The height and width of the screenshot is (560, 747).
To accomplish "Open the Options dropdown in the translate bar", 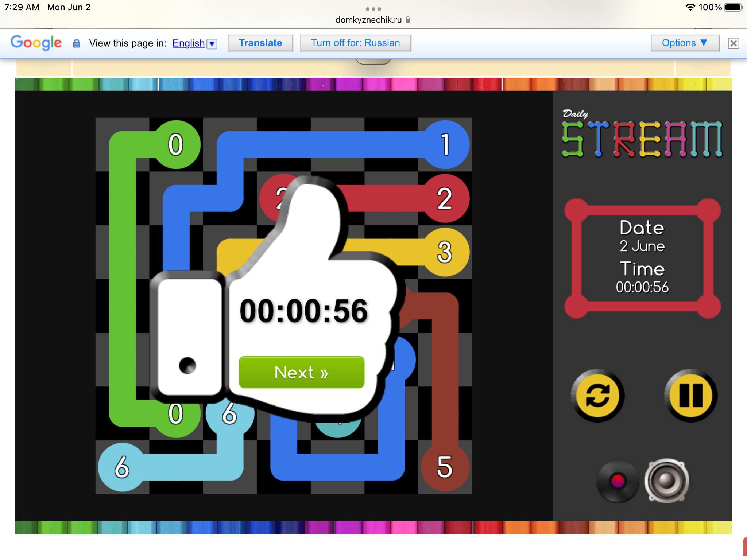I will [685, 43].
